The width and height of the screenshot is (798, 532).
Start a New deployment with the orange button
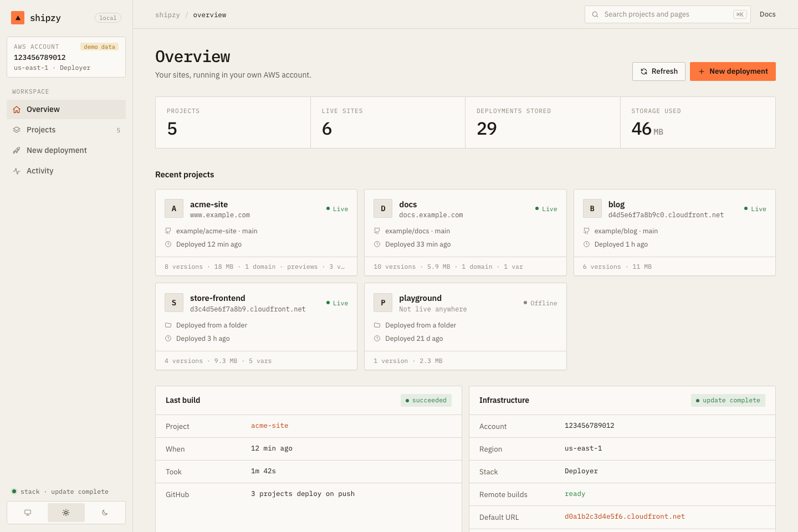tap(733, 71)
